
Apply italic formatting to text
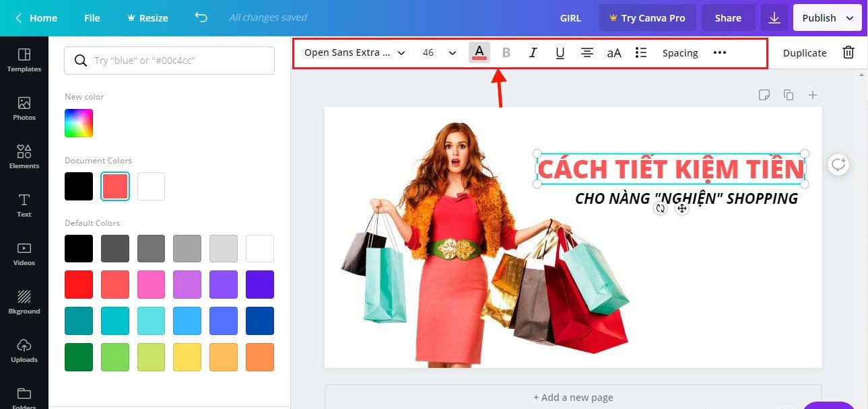tap(533, 52)
